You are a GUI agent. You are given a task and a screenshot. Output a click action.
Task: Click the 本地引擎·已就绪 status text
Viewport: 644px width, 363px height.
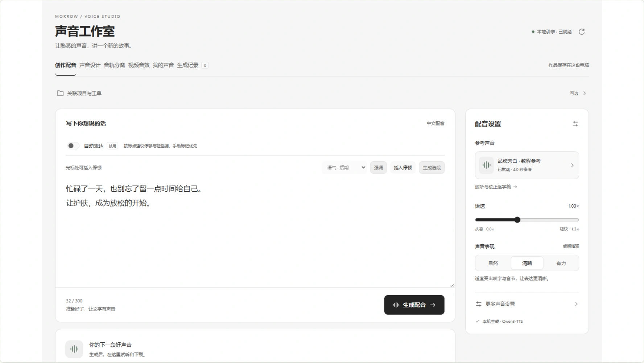coord(554,32)
